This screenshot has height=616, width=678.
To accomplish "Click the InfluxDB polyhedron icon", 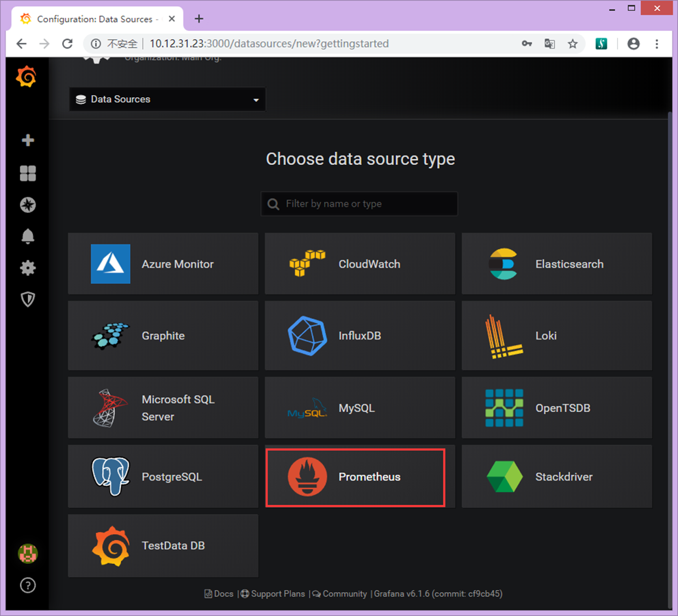I will [307, 335].
